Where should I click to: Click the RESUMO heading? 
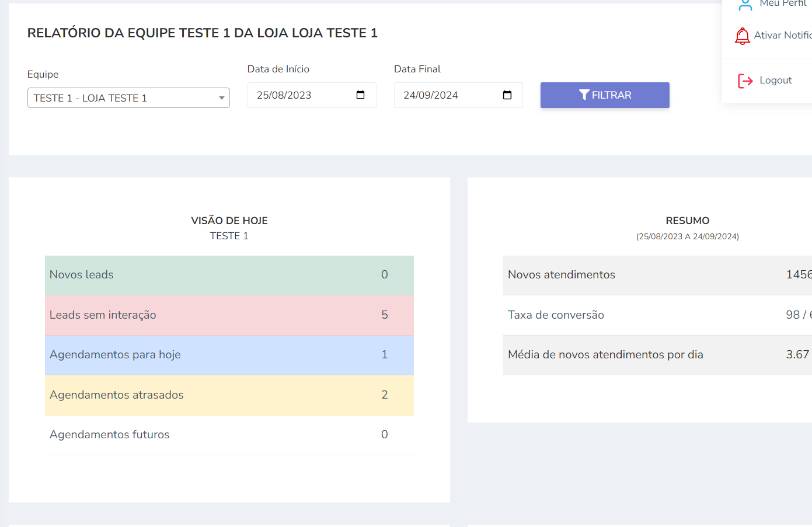tap(688, 221)
